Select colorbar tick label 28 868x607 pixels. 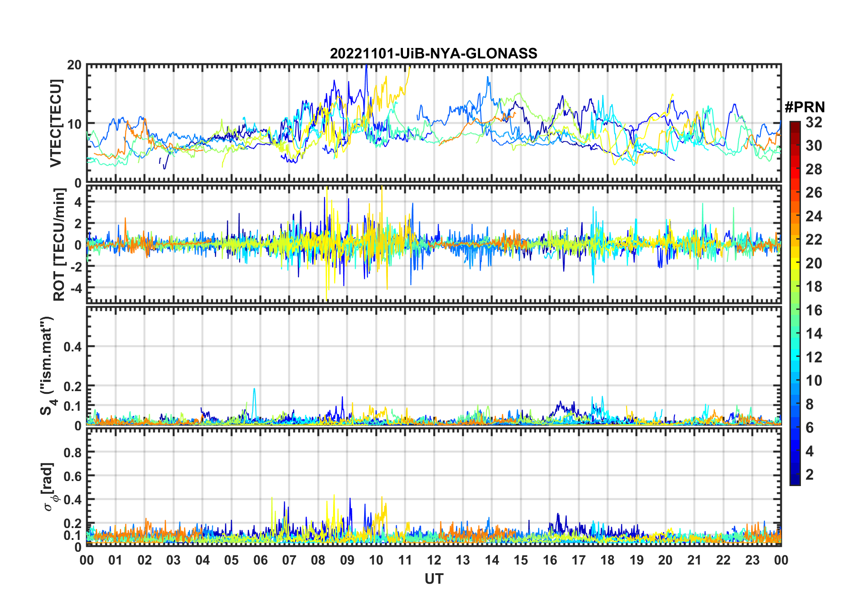coord(814,169)
